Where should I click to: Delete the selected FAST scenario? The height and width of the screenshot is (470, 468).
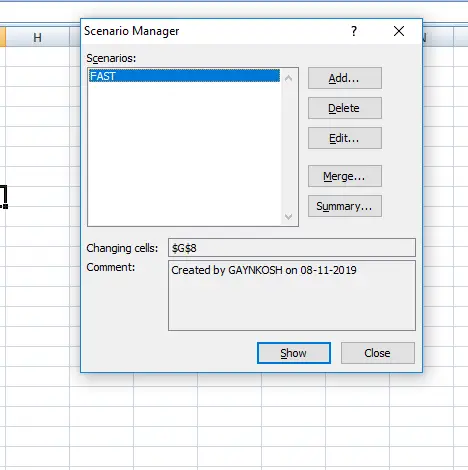click(345, 108)
